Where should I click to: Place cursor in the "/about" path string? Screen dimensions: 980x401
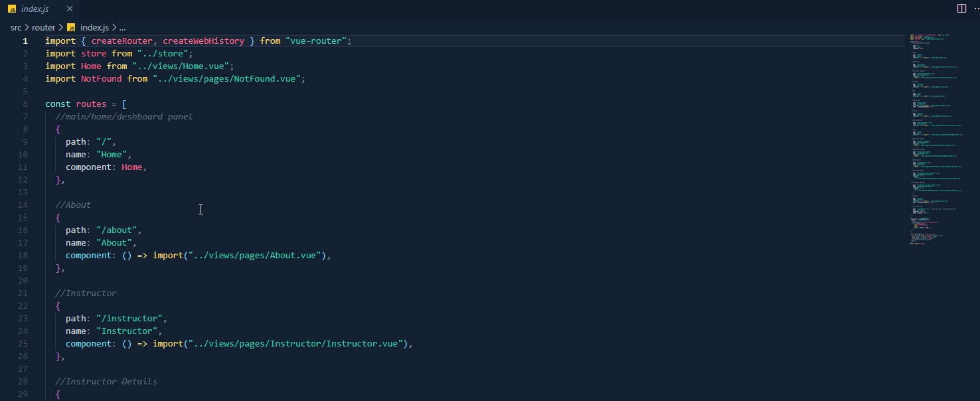pyautogui.click(x=118, y=230)
